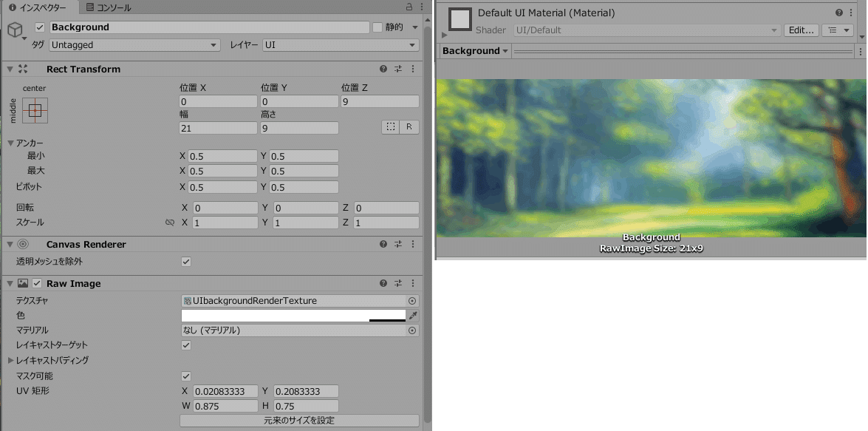Collapse the アンカー anchors section
This screenshot has width=868, height=431.
click(11, 143)
